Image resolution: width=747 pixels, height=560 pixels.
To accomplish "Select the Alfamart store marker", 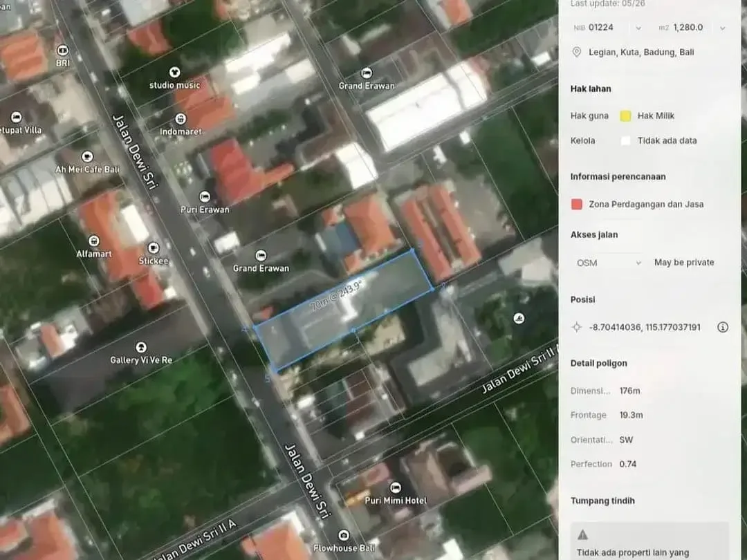I will [94, 241].
